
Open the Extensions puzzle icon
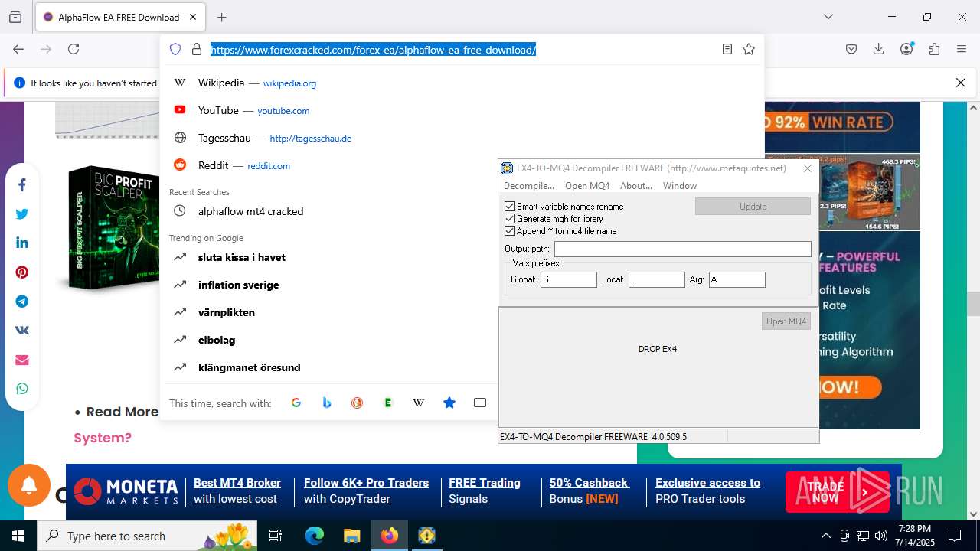pyautogui.click(x=934, y=49)
